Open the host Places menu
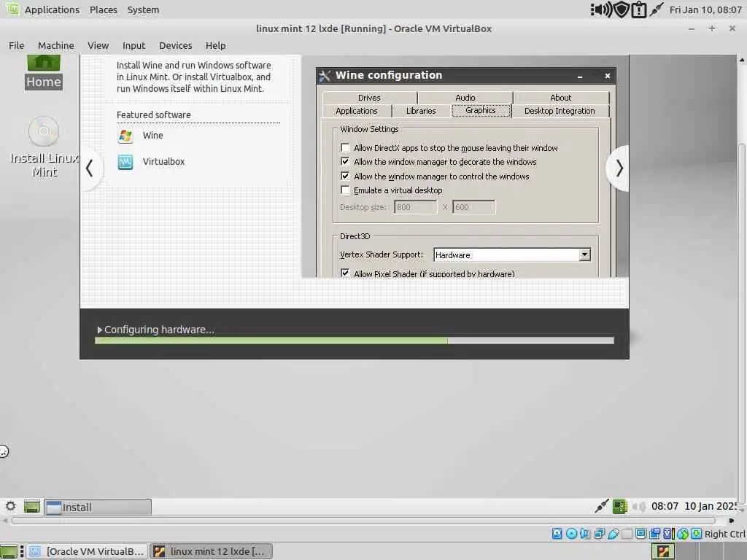747x560 pixels. (x=104, y=9)
